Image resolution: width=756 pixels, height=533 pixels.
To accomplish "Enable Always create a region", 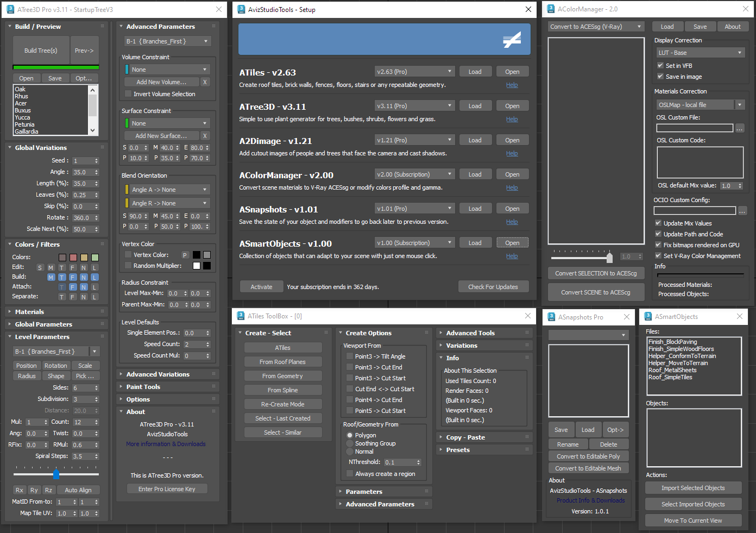I will 350,473.
